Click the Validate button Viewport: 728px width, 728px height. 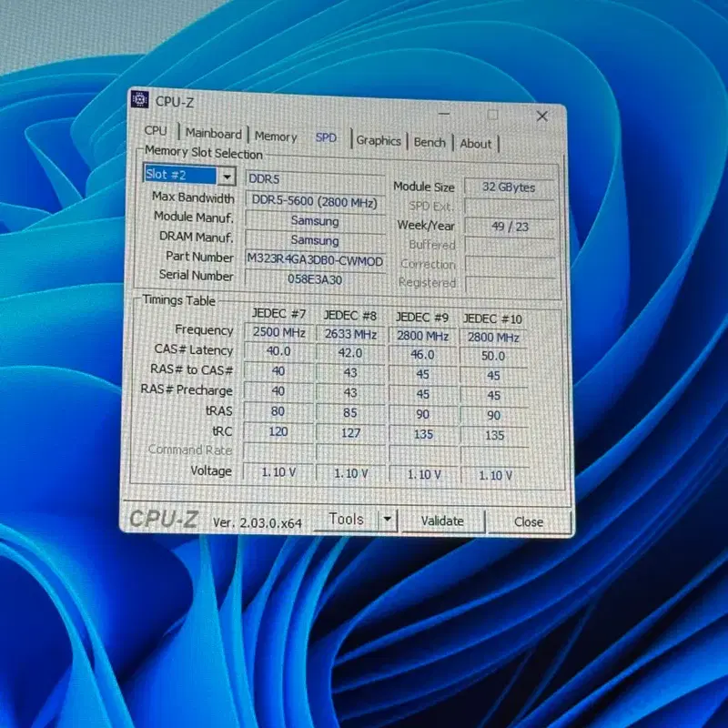442,521
